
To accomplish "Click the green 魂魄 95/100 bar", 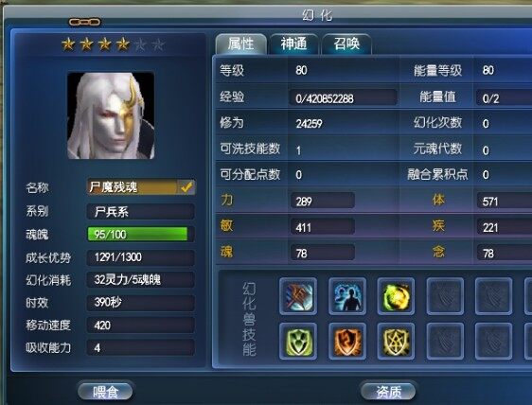I will click(137, 234).
